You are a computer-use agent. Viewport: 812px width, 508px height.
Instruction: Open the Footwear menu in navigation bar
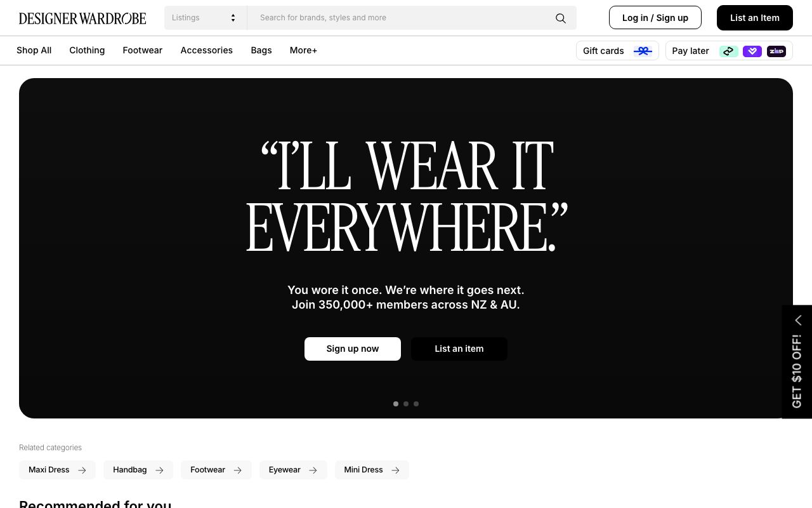(143, 50)
